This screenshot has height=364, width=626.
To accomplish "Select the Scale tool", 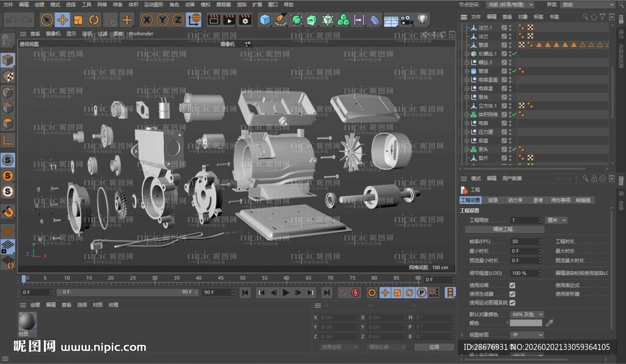I will coord(78,20).
